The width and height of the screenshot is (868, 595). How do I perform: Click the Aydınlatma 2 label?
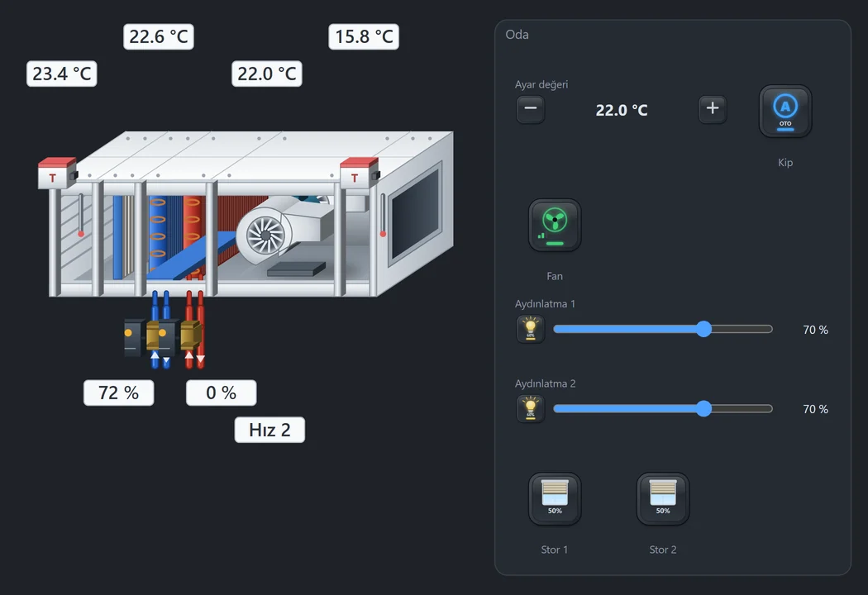pos(545,383)
